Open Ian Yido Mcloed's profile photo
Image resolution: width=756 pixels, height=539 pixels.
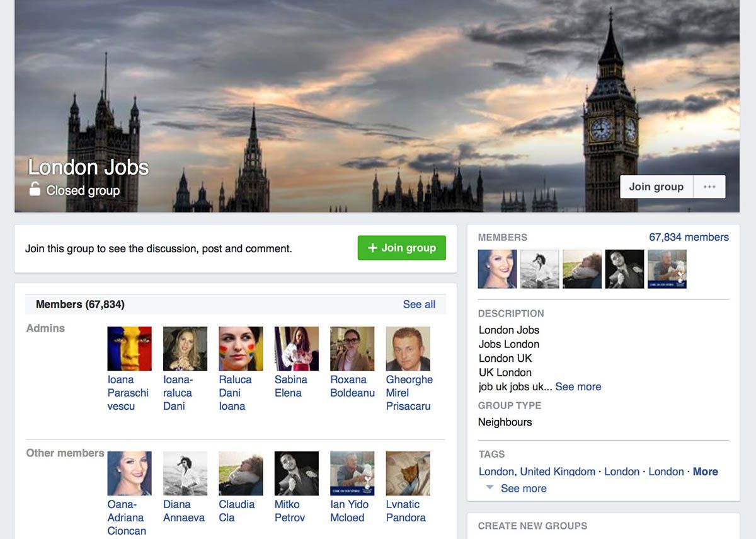click(x=352, y=473)
